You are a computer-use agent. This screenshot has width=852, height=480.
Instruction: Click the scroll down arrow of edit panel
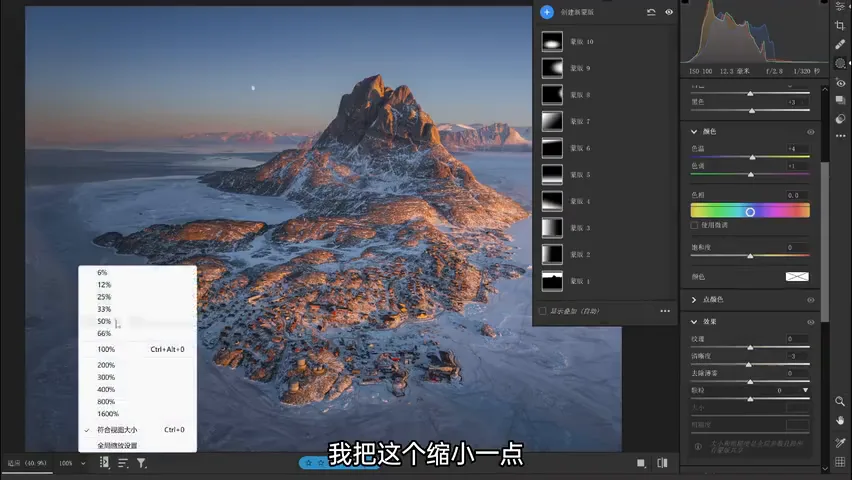[x=825, y=468]
